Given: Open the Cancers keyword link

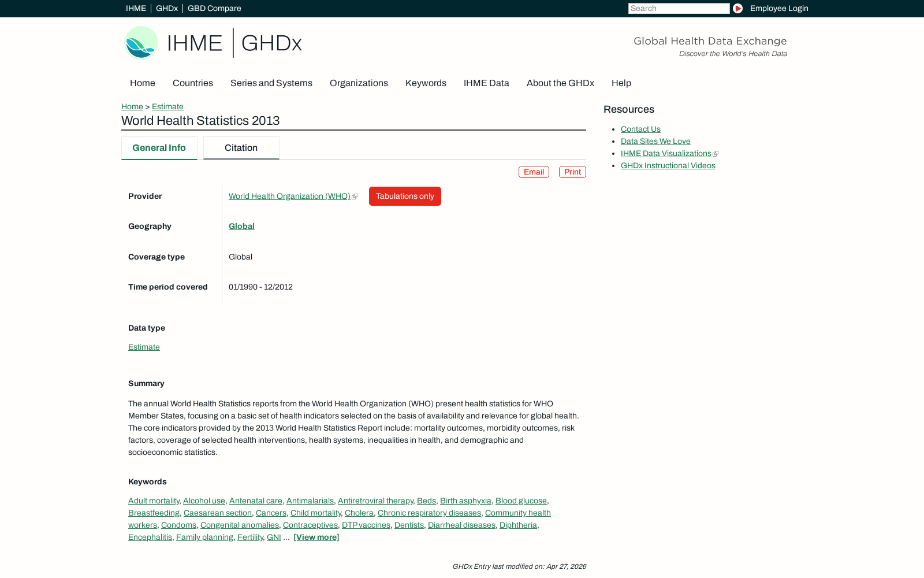Looking at the screenshot, I should pos(271,513).
